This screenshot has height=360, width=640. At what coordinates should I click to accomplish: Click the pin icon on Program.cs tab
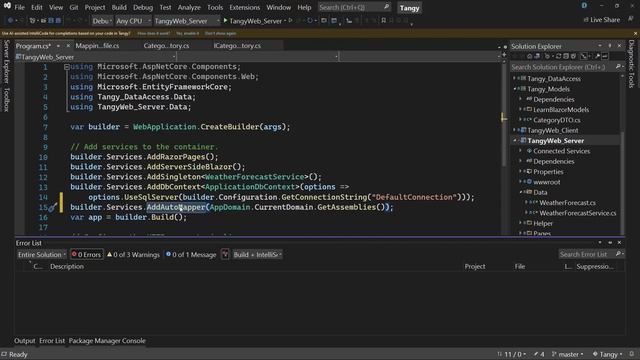pyautogui.click(x=58, y=46)
